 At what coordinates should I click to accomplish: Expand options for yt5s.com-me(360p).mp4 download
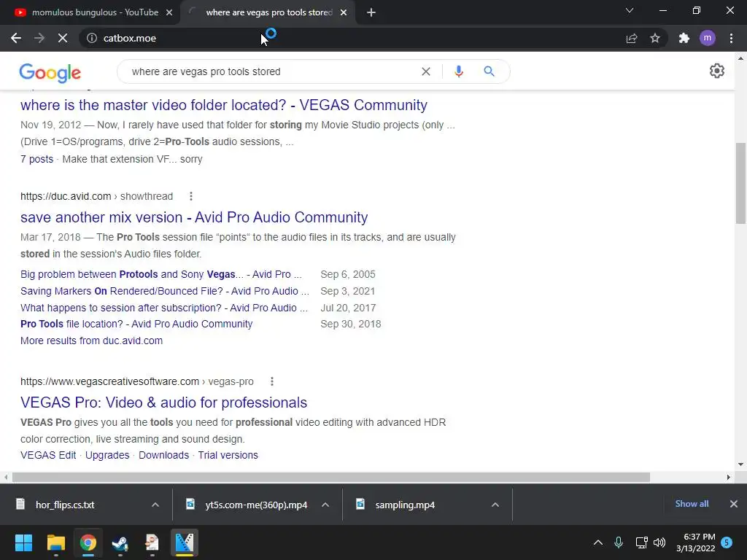tap(325, 505)
